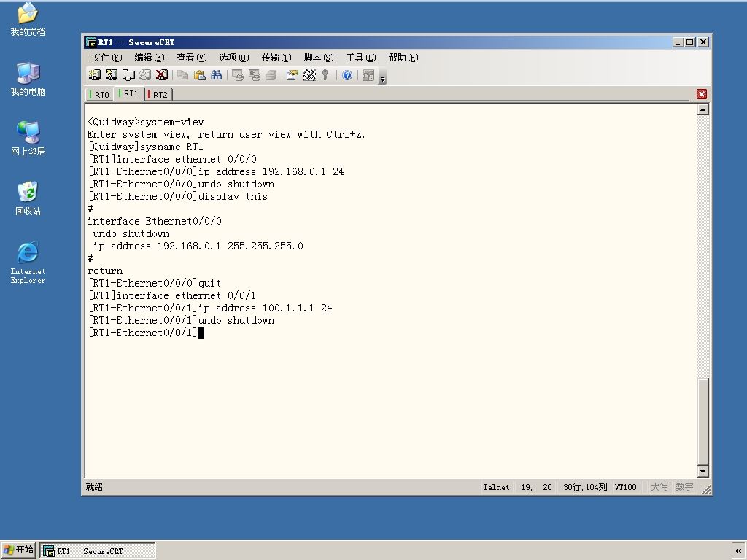Click the Reconnect toolbar icon
747x560 pixels.
145,75
